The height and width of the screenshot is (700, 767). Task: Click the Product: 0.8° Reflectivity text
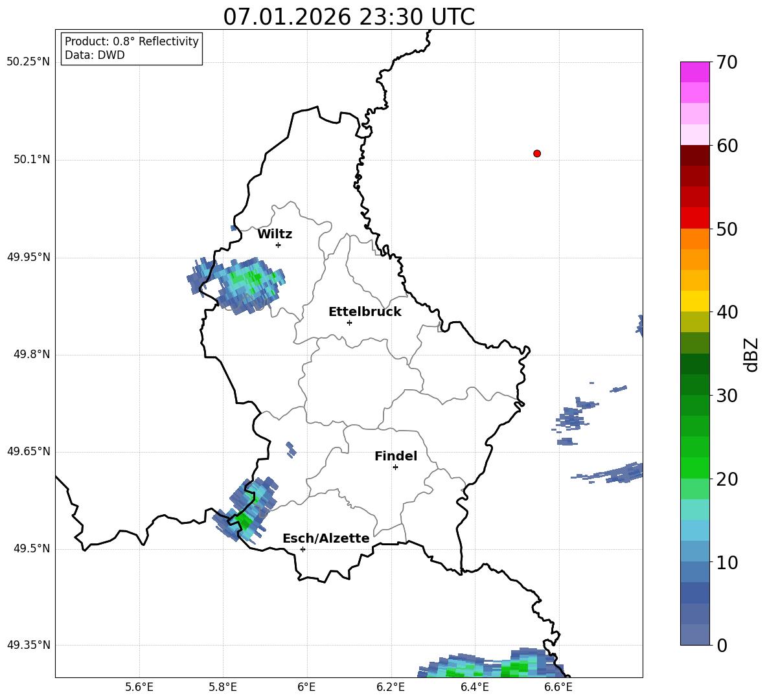[x=132, y=41]
